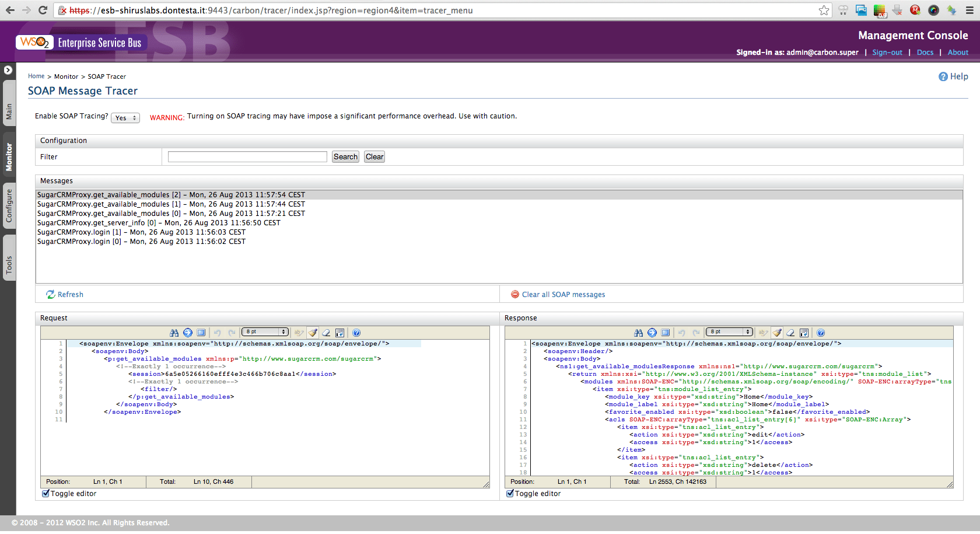Sign out of the console

887,53
